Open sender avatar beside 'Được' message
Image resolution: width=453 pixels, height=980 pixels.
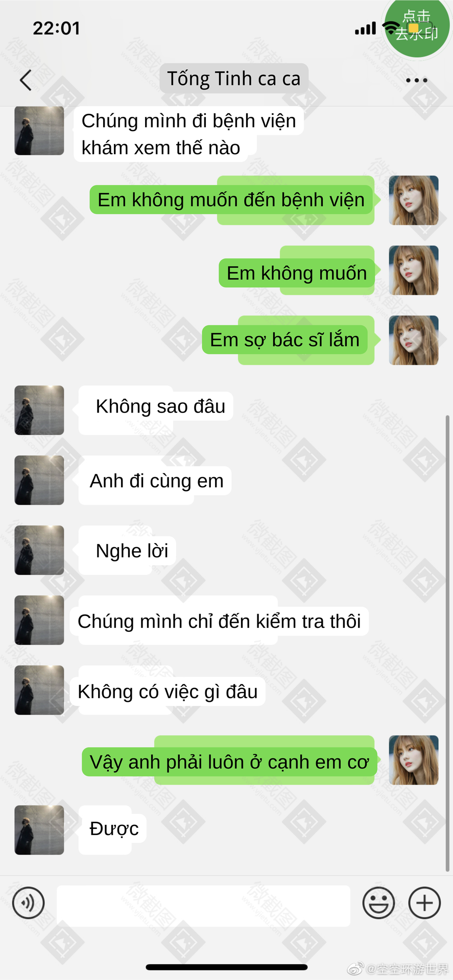(39, 830)
